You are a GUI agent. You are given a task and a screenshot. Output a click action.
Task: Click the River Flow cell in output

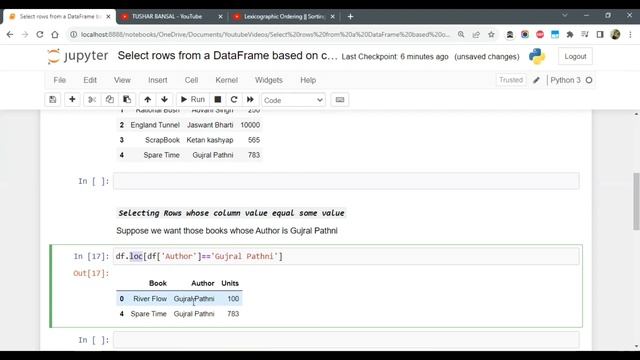(x=150, y=299)
